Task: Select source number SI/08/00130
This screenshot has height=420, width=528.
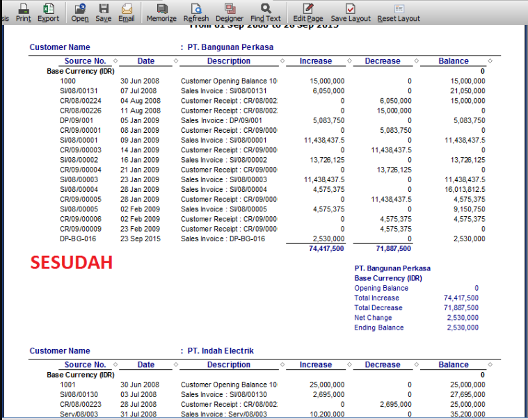Action: [x=79, y=394]
